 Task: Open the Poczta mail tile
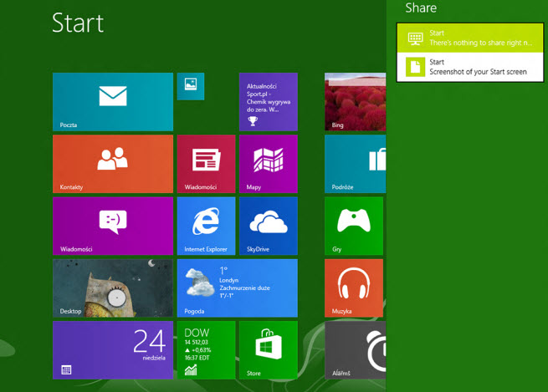point(113,102)
